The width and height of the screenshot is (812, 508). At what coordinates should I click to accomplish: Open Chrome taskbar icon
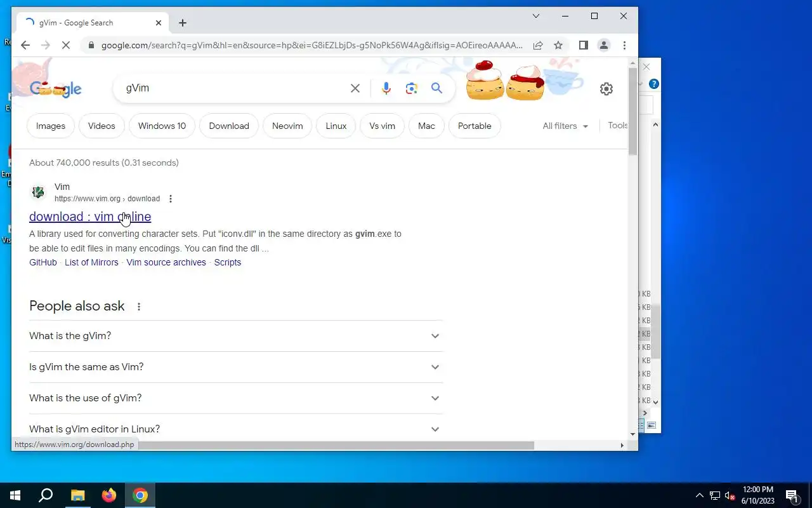[x=140, y=495]
